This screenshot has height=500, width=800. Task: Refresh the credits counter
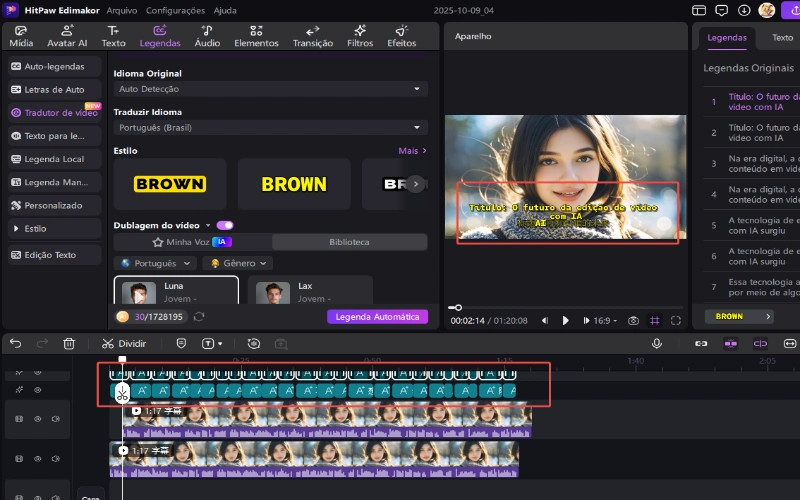coord(199,316)
